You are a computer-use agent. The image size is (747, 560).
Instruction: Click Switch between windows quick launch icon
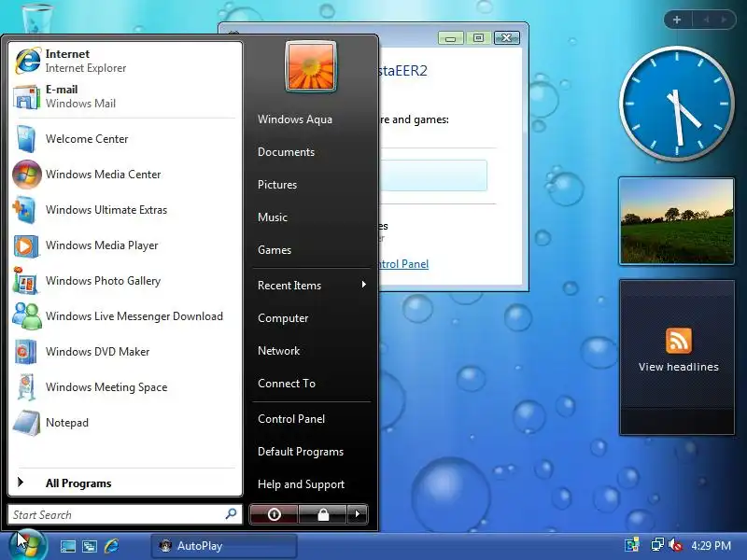point(90,546)
